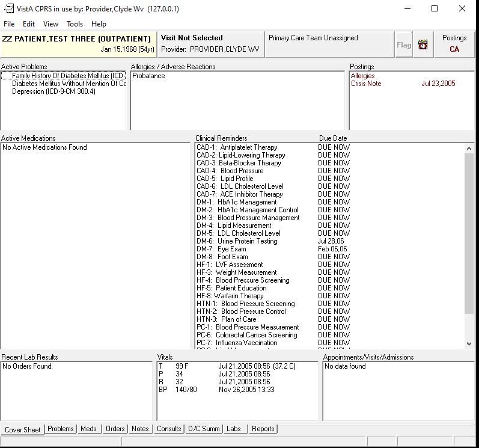
Task: Click the patient name header panel
Action: [x=78, y=44]
